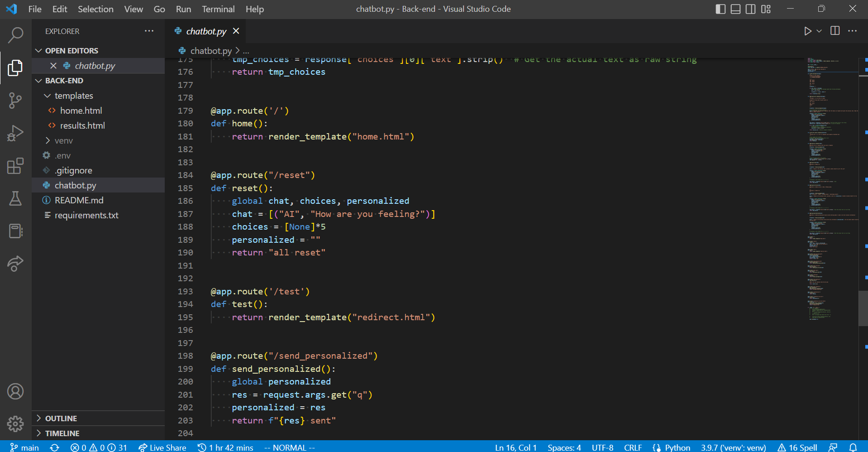Click chatbot.py in the breadcrumb bar
Image resolution: width=868 pixels, height=452 pixels.
(x=211, y=51)
